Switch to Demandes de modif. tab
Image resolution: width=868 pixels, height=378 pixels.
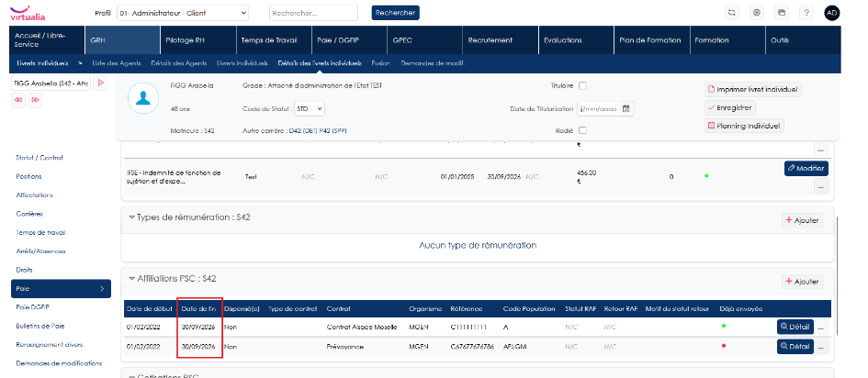433,63
